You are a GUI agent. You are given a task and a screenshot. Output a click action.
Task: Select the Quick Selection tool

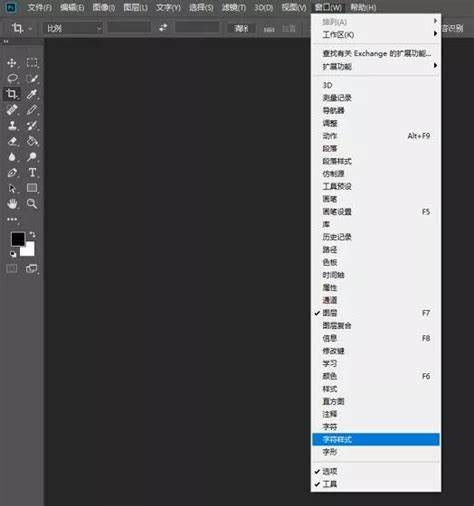pyautogui.click(x=32, y=79)
